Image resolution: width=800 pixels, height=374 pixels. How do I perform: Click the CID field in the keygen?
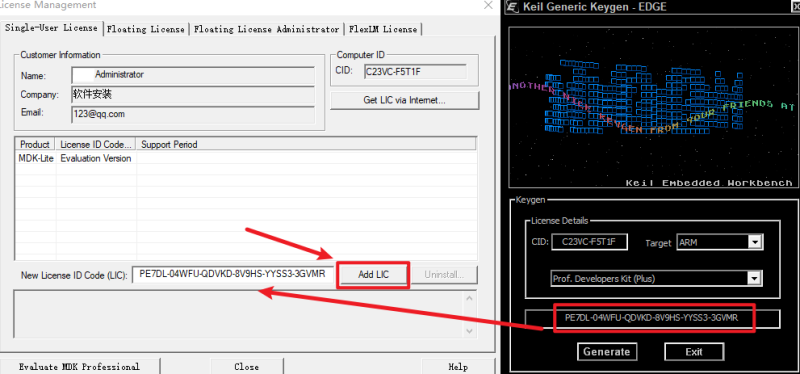[589, 242]
